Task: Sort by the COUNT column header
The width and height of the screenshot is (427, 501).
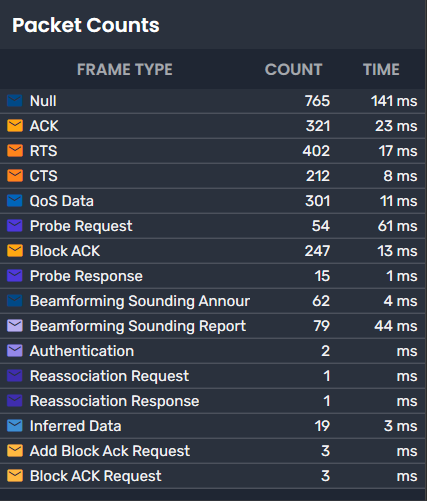Action: point(293,70)
